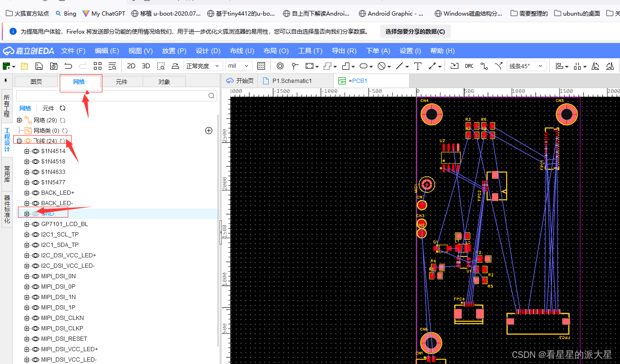The width and height of the screenshot is (620, 364).
Task: Toggle eye for MIPI_DSI_RESET
Action: (36, 339)
